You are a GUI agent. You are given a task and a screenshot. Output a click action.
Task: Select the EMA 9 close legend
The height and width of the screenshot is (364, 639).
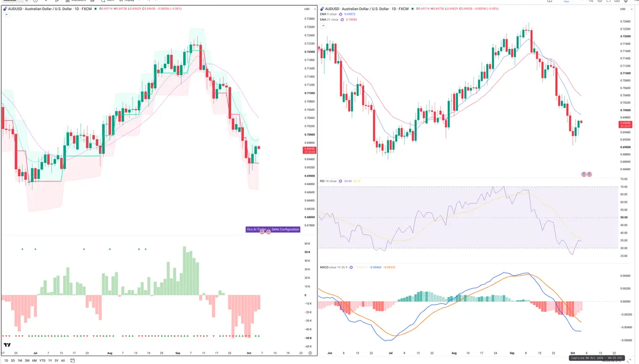329,14
